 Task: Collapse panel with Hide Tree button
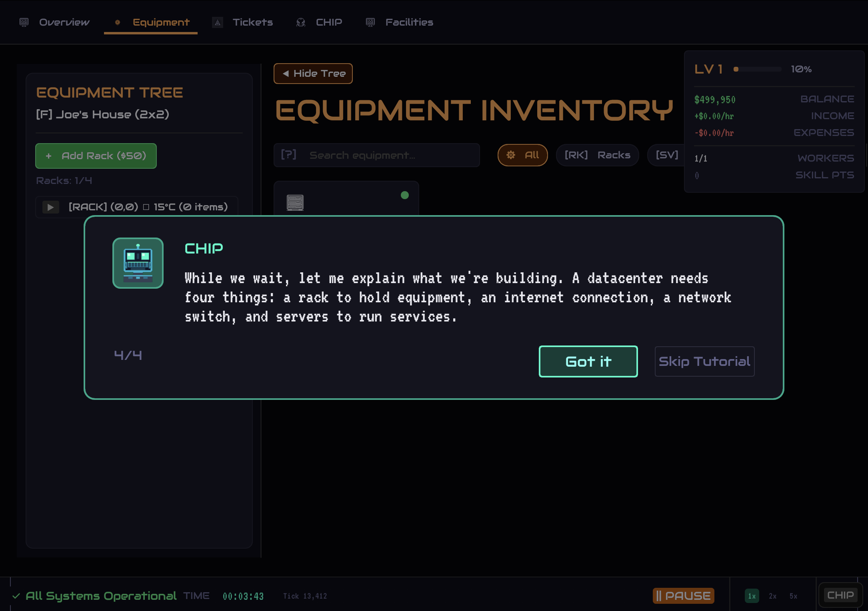313,74
